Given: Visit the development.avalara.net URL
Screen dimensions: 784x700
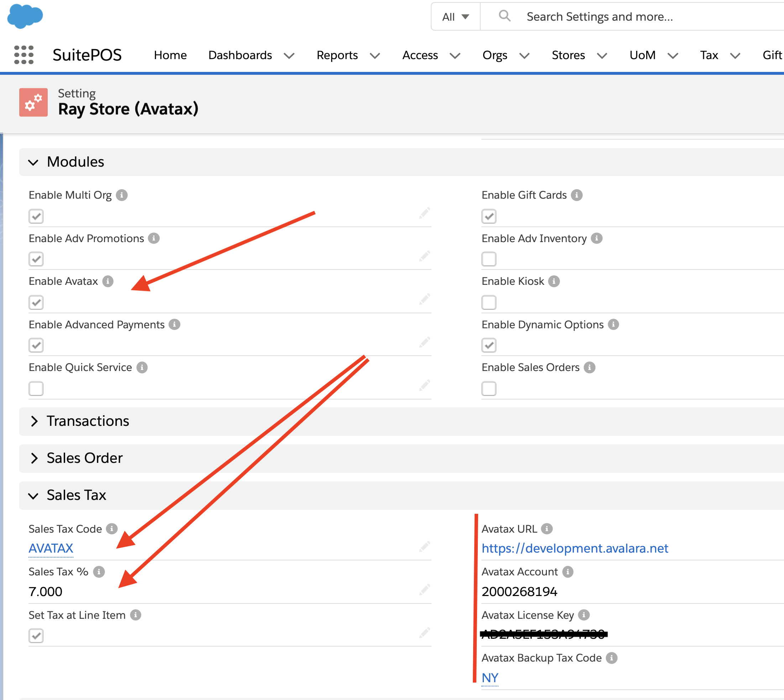Looking at the screenshot, I should tap(575, 548).
